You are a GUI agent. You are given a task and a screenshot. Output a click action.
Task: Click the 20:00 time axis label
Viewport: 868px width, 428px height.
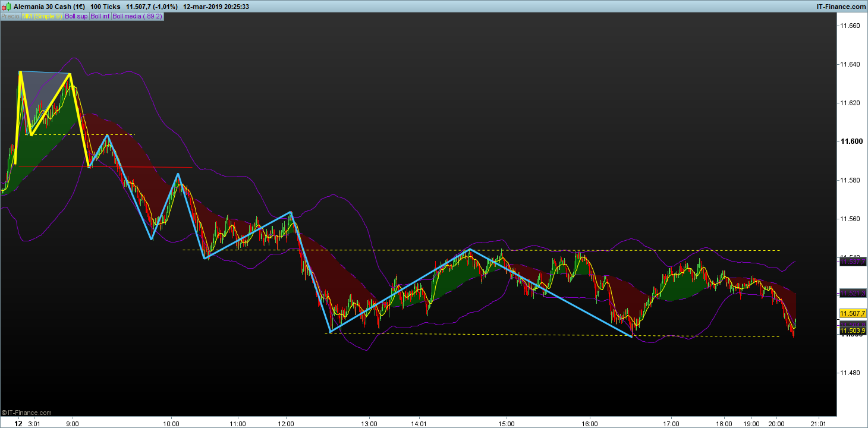(777, 424)
